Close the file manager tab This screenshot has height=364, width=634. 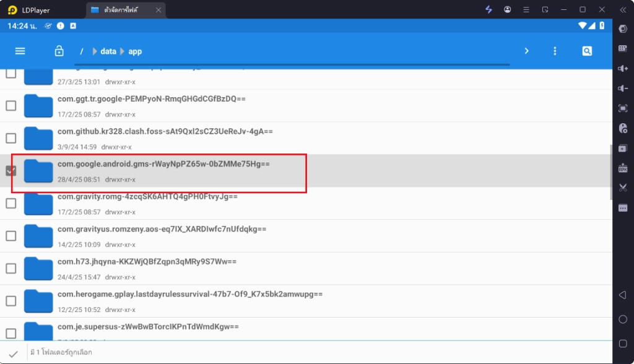click(x=158, y=10)
